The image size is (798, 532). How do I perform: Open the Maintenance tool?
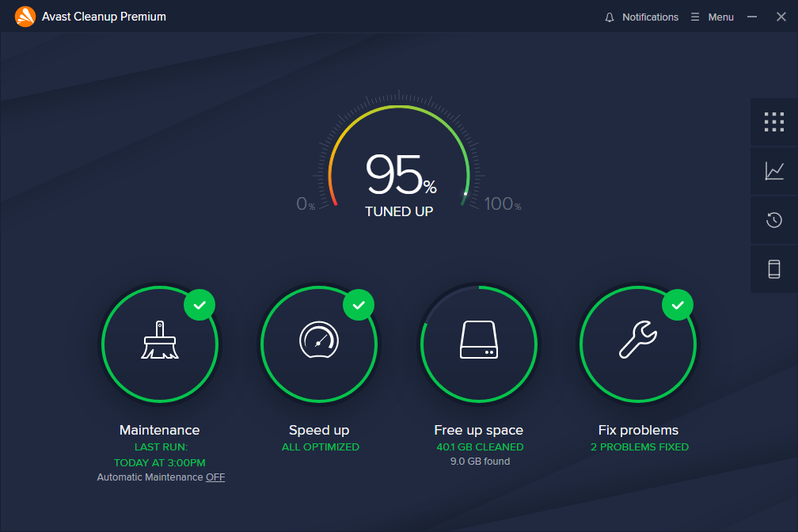160,344
